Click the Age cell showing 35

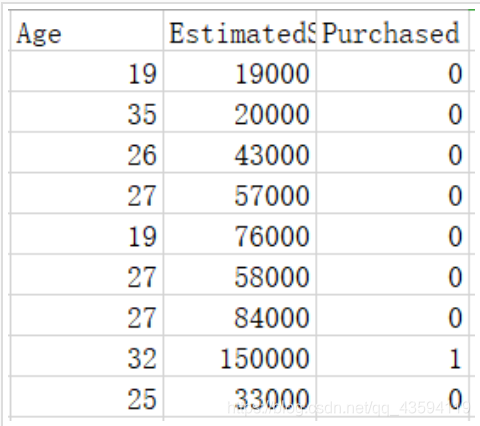point(87,112)
